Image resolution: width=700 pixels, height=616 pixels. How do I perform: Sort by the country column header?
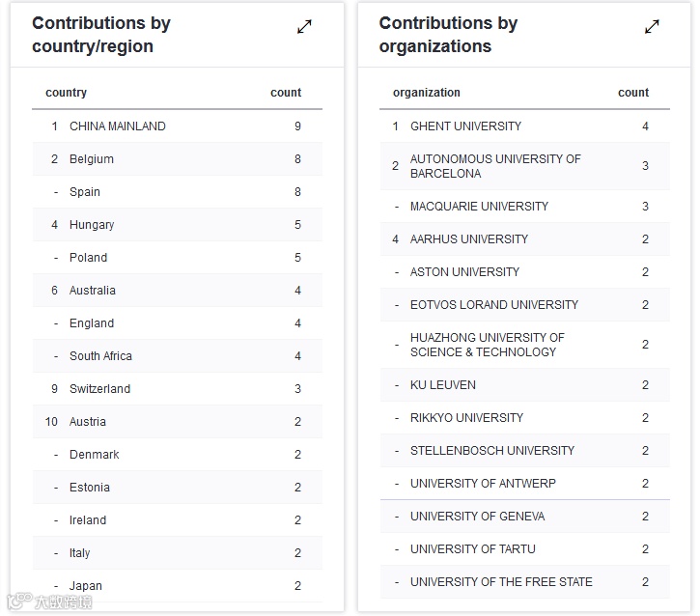(67, 93)
